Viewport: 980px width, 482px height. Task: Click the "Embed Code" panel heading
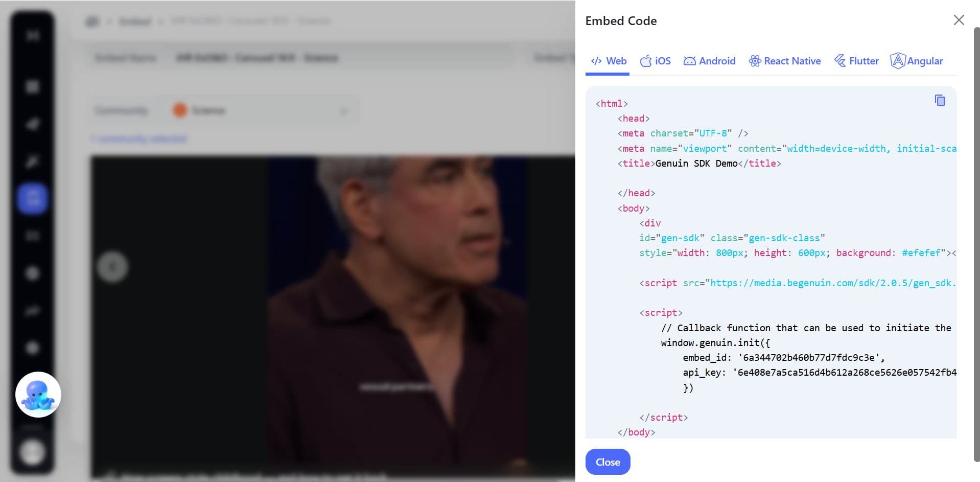[621, 21]
